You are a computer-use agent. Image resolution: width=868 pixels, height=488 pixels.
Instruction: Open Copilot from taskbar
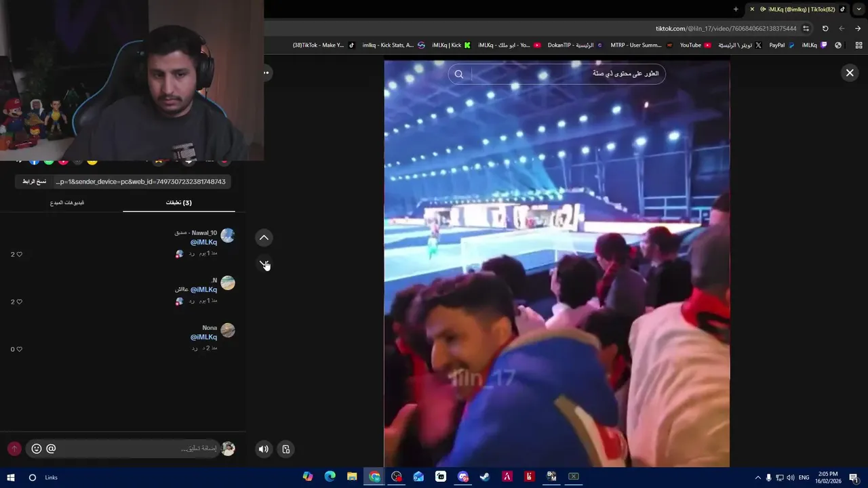308,477
